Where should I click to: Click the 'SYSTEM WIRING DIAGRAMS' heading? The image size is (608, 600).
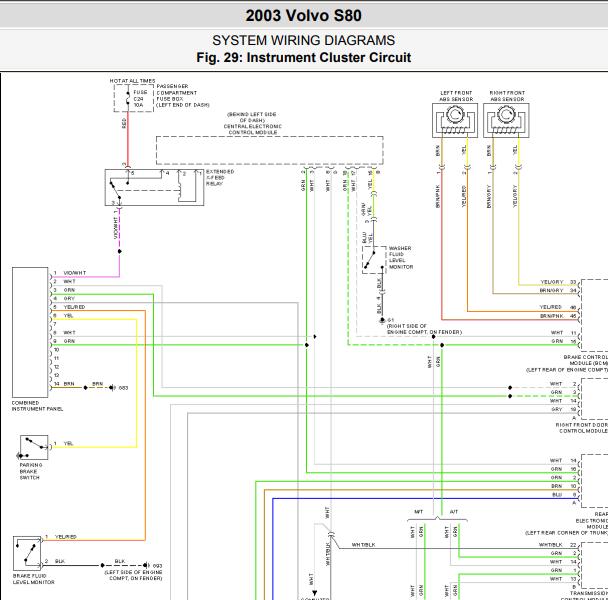pyautogui.click(x=304, y=40)
